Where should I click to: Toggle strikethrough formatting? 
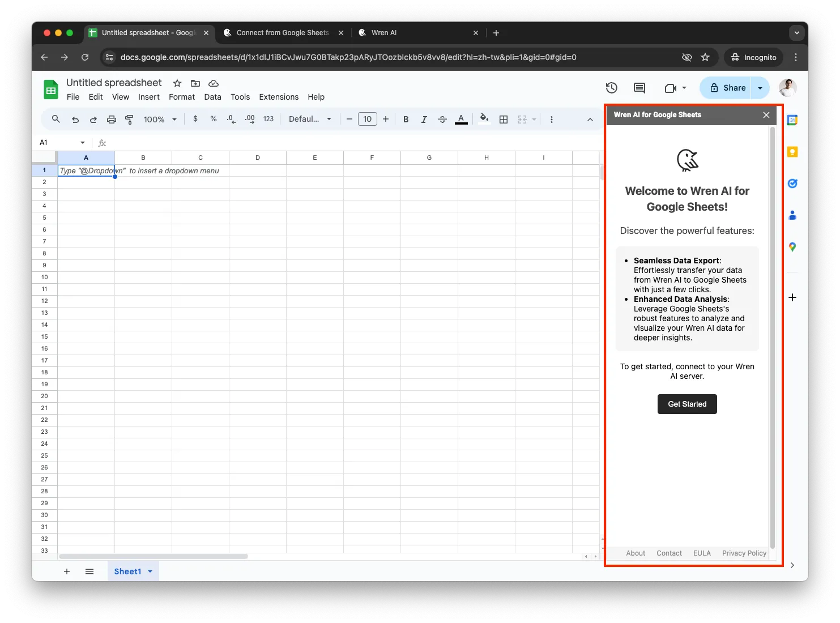tap(442, 120)
